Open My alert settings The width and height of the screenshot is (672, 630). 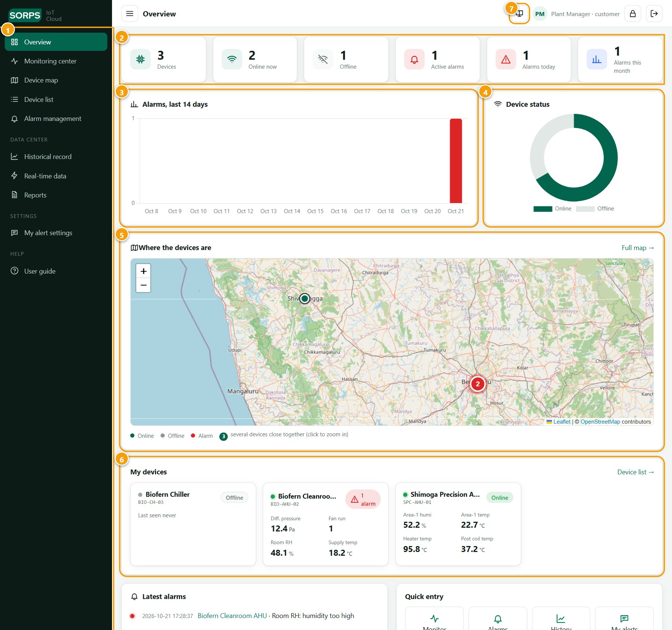click(x=56, y=233)
